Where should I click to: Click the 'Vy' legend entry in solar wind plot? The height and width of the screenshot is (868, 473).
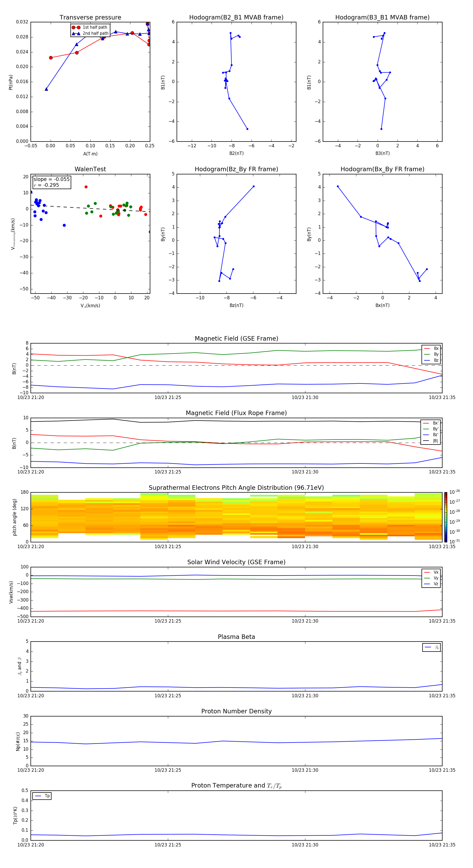point(431,578)
